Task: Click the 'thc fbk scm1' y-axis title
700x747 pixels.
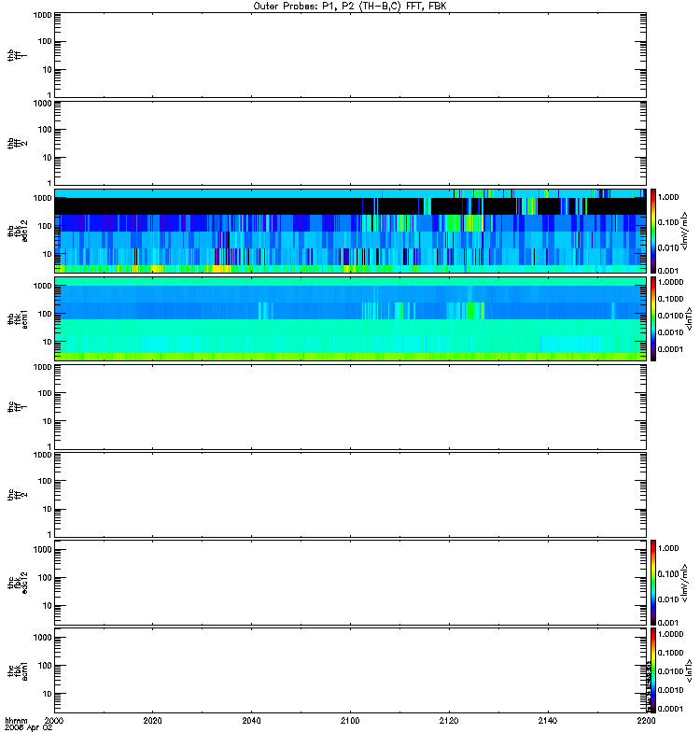Action: (x=17, y=670)
